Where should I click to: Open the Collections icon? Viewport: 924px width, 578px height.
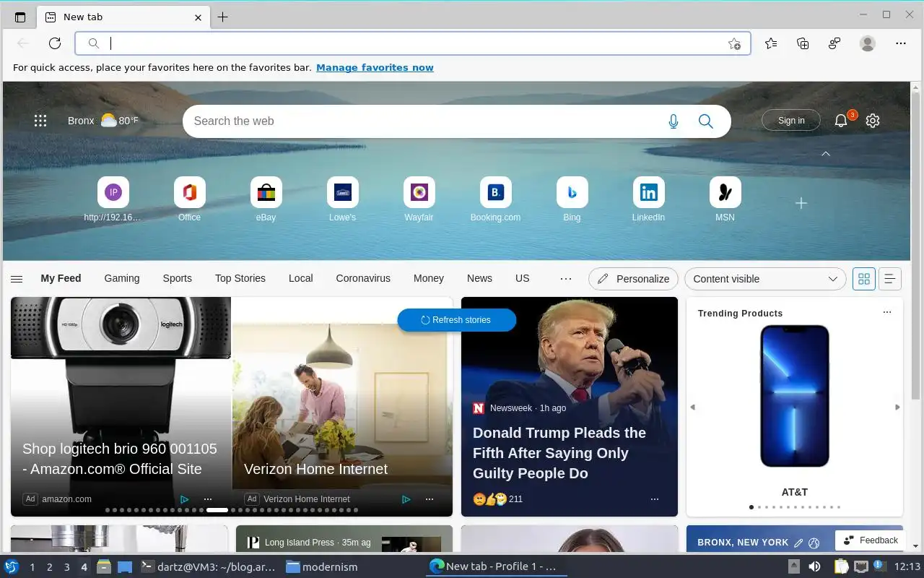click(x=803, y=43)
